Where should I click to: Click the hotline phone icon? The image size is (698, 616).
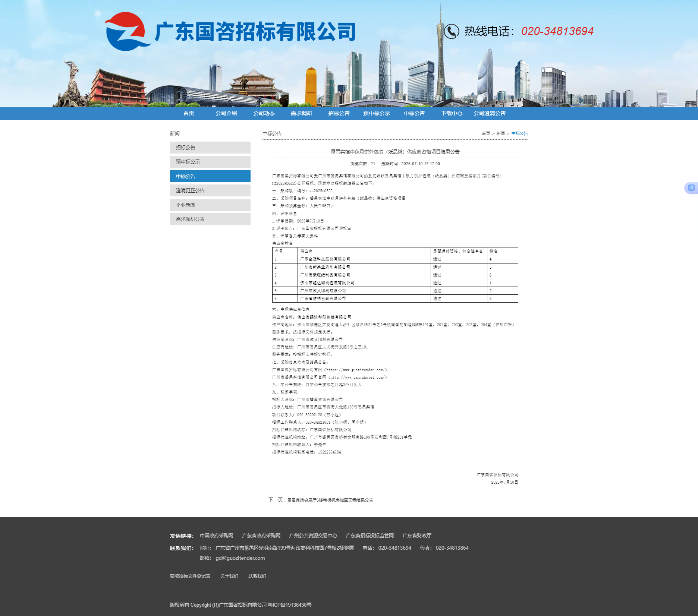tap(451, 31)
